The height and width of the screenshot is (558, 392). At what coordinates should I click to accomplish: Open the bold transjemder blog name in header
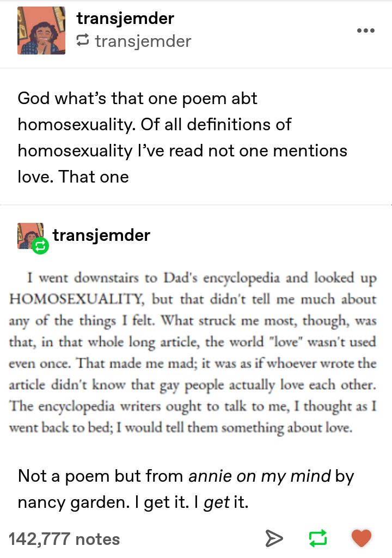tap(125, 19)
